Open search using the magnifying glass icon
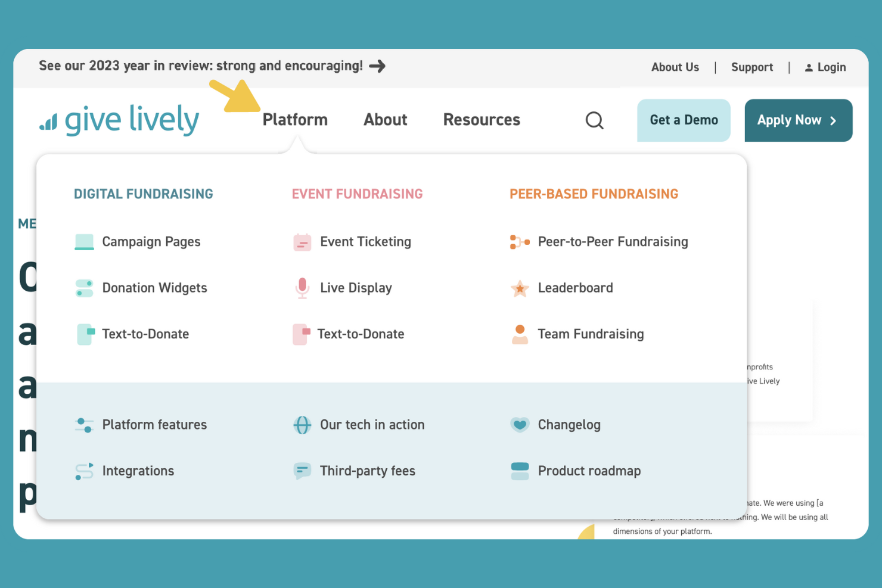This screenshot has width=882, height=588. pyautogui.click(x=594, y=120)
